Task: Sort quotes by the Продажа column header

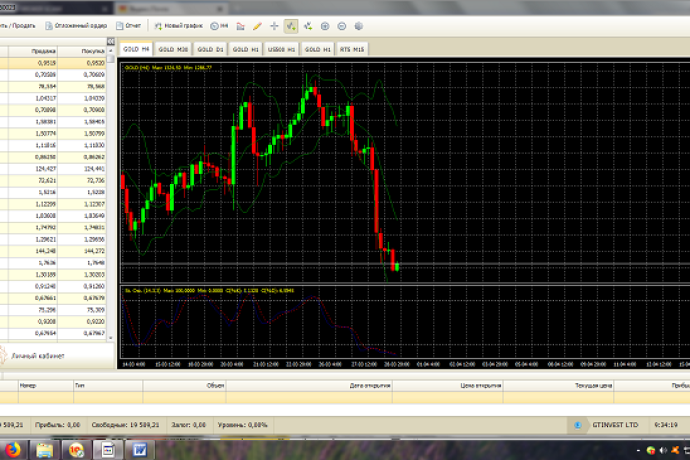Action: pyautogui.click(x=33, y=51)
